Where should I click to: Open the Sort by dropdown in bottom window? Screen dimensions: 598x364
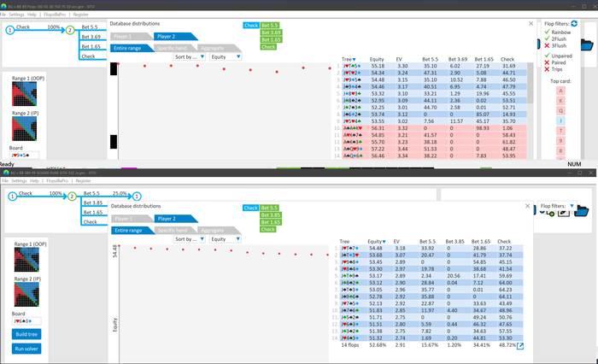[190, 239]
